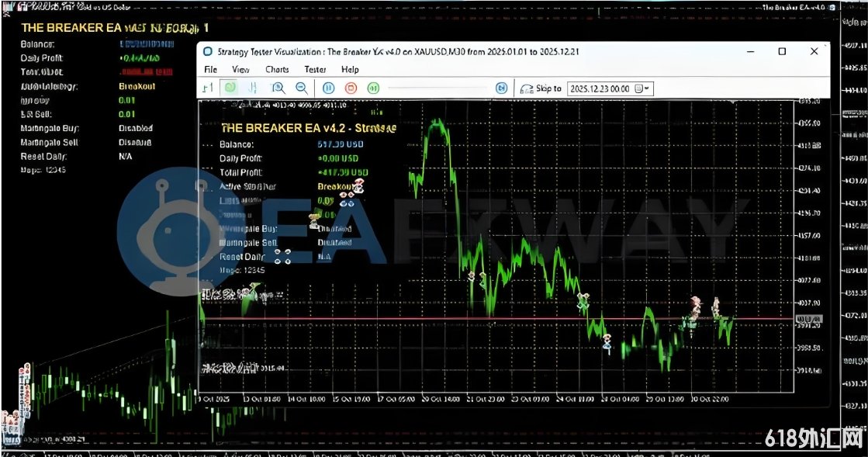The width and height of the screenshot is (868, 457).
Task: Click "Daily Profit" label in the tester chart
Action: click(x=240, y=158)
